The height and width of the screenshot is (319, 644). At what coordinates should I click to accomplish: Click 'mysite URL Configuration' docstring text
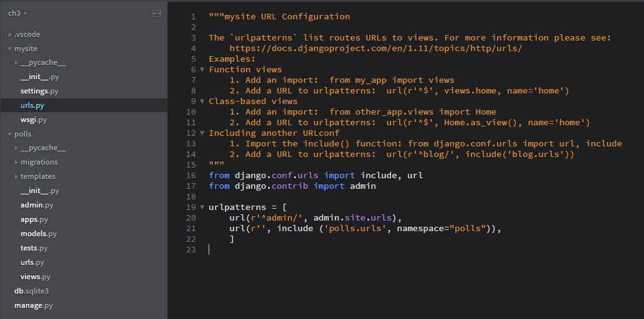(x=287, y=16)
